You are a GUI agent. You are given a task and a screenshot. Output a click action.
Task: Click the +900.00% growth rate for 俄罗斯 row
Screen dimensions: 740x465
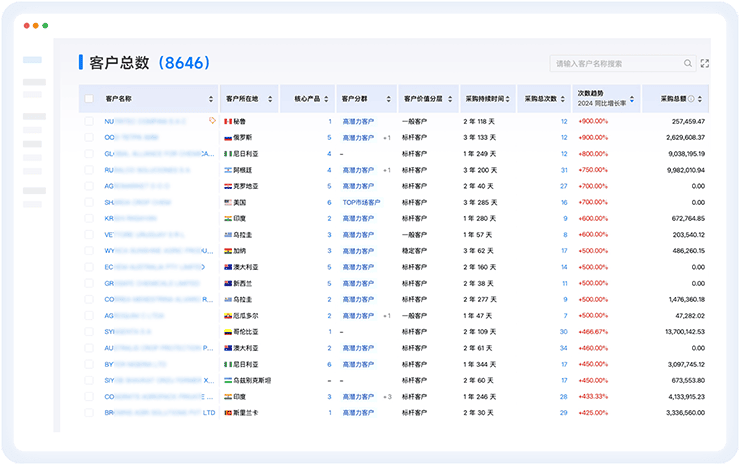(x=592, y=137)
